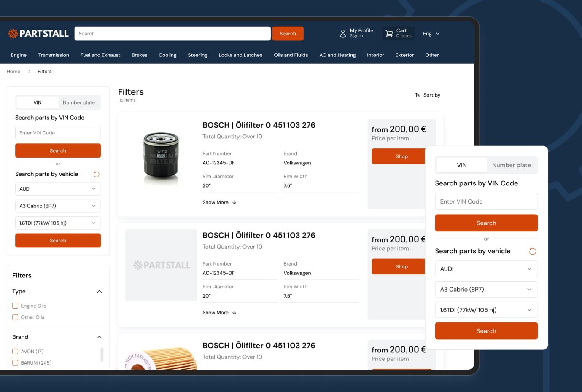
Task: Open Oils and Fluids category
Action: pos(291,55)
